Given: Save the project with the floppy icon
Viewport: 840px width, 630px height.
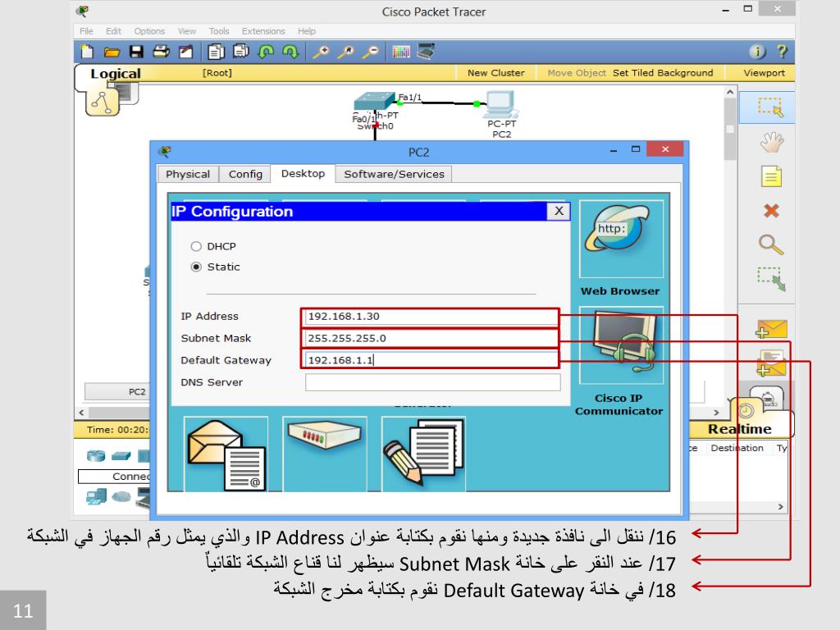Looking at the screenshot, I should point(137,52).
